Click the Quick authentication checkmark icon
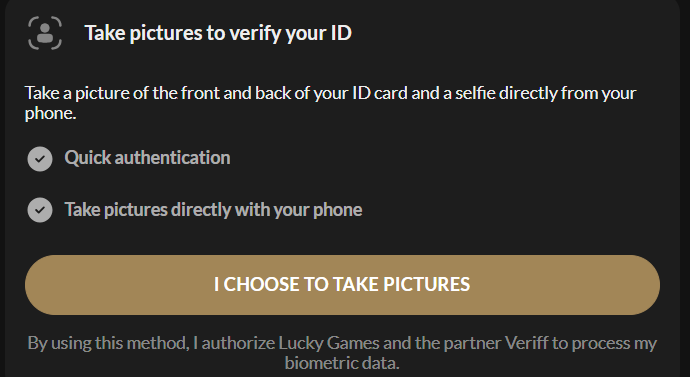 40,159
